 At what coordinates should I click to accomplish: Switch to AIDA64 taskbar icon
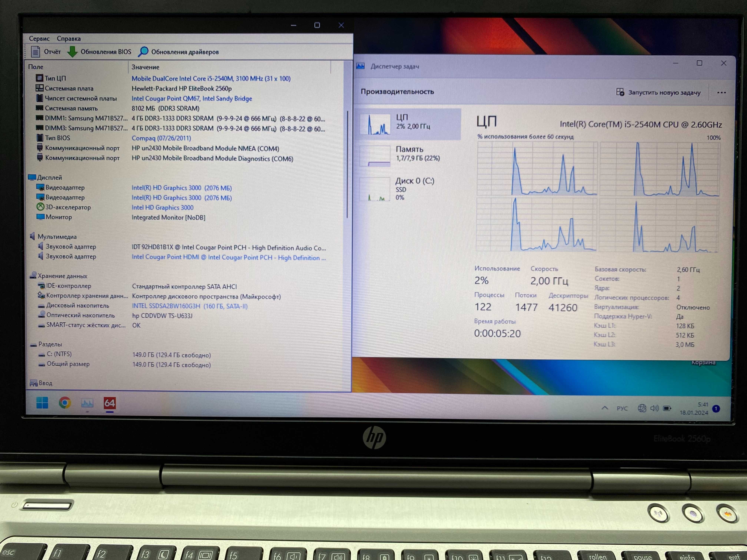[110, 403]
